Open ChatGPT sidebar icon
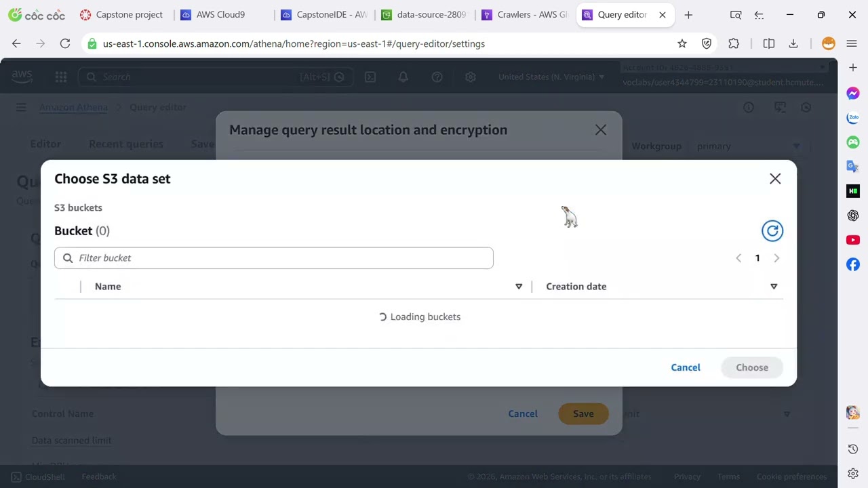This screenshot has width=868, height=488. click(x=853, y=216)
